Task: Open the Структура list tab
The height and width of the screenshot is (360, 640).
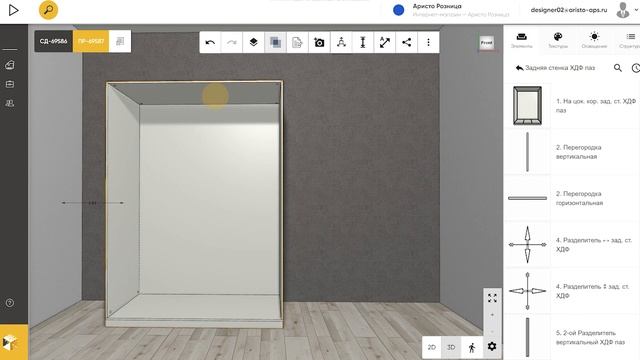Action: [630, 40]
